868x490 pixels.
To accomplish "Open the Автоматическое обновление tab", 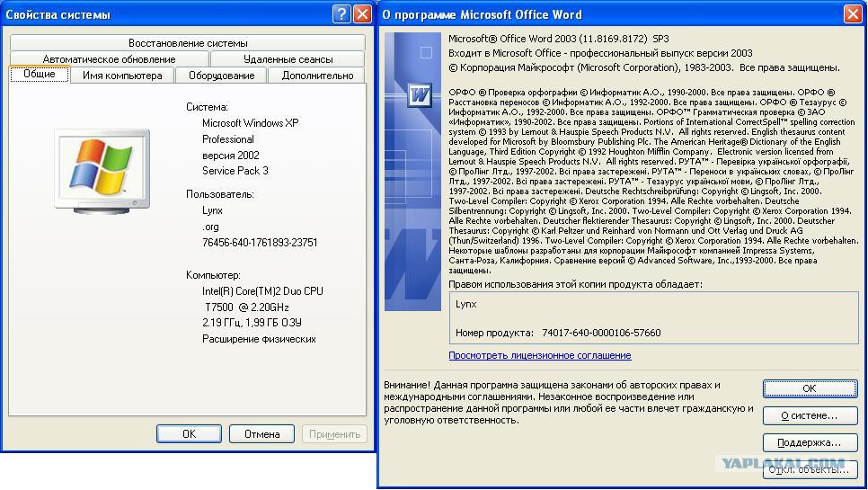I will (109, 58).
